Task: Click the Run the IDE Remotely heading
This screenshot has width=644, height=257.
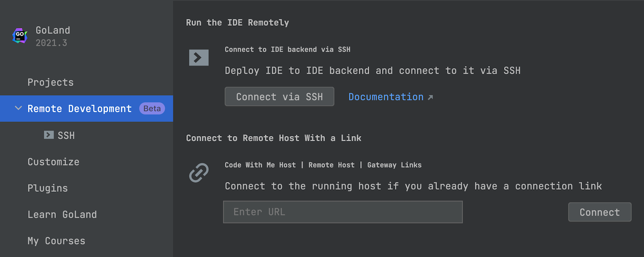Action: 237,22
